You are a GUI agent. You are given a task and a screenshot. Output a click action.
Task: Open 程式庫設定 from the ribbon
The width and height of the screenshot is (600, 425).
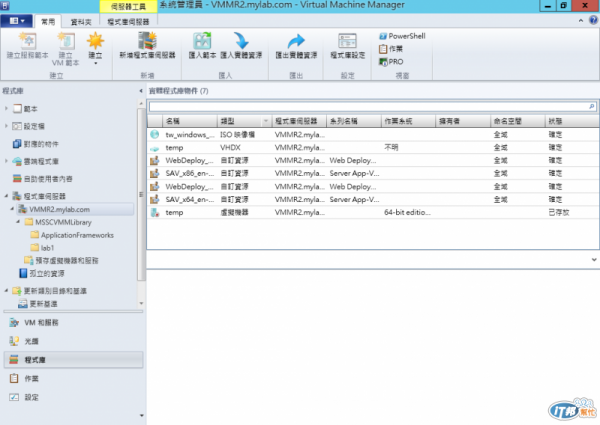point(347,46)
